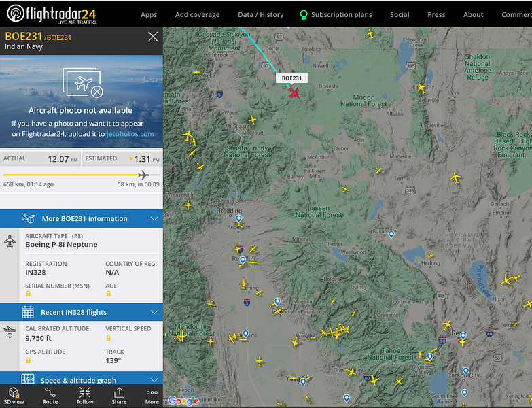Viewport: 532px width, 408px height.
Task: Click the actual 12:07 PM time
Action: (63, 159)
